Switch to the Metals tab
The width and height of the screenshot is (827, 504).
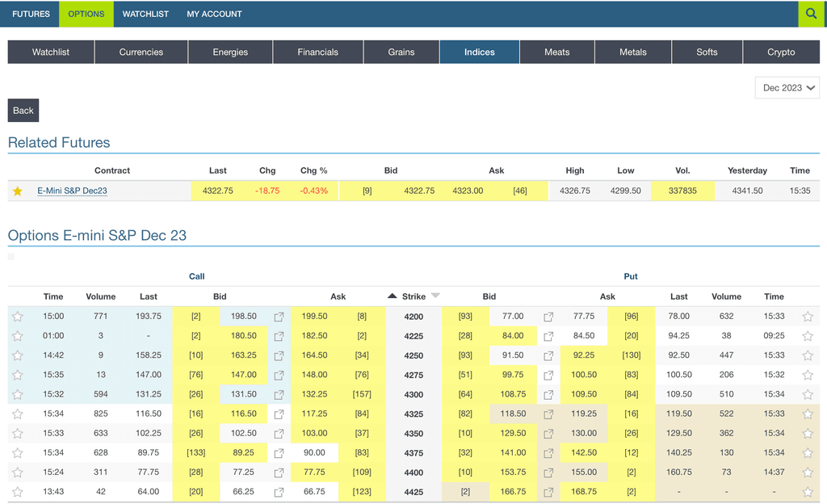(632, 52)
